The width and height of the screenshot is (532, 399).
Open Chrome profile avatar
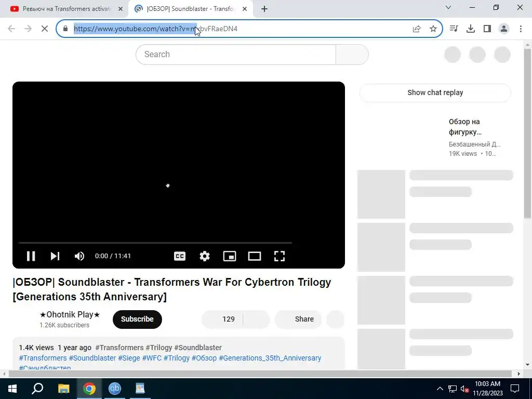pyautogui.click(x=504, y=29)
